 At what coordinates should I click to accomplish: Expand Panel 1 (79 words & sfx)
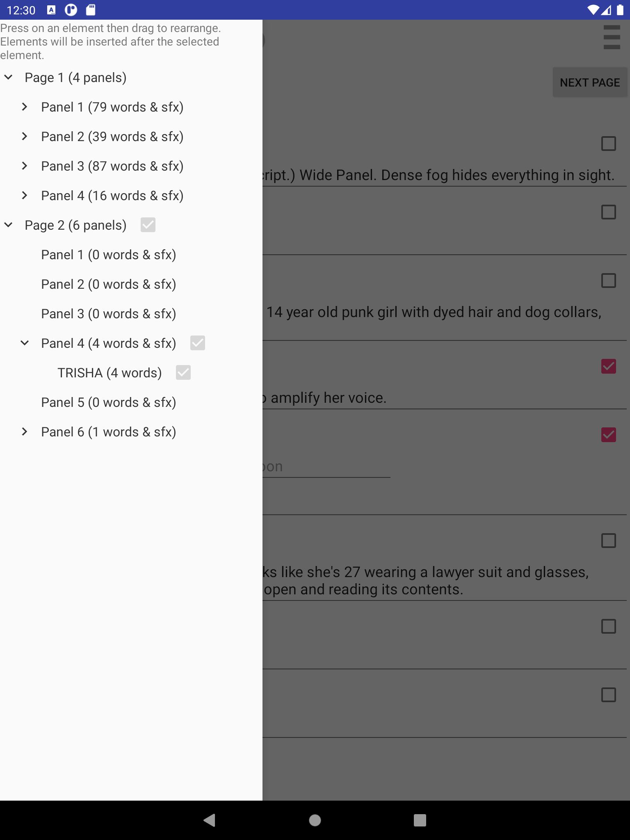[25, 107]
